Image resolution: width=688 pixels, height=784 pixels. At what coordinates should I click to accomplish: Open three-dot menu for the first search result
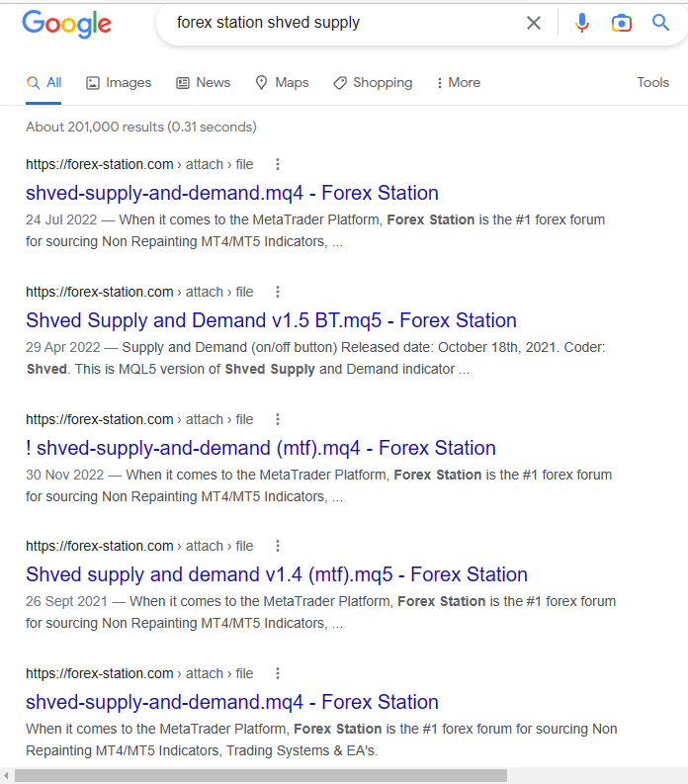[278, 164]
